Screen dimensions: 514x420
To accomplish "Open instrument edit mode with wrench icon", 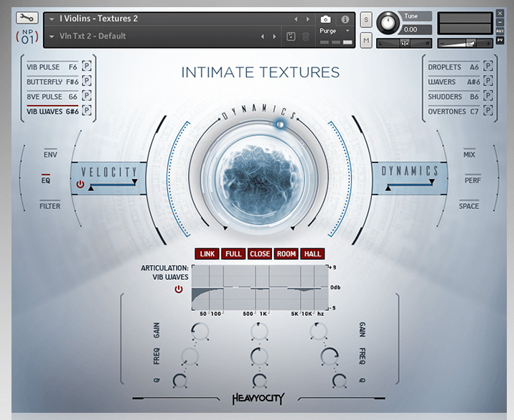I will coord(27,18).
